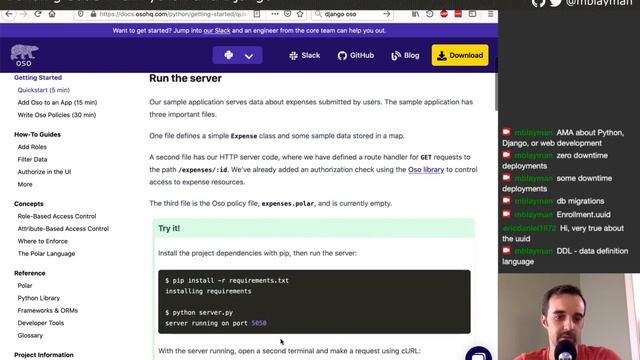Open the GitHub nav link
Screen dimensions: 640x360
[x=356, y=56]
